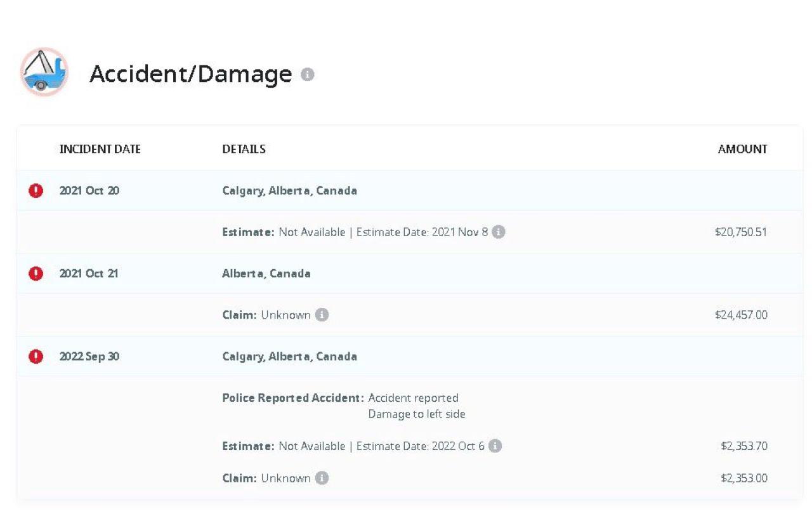
Task: Click the INCIDENT DATE column header
Action: [100, 149]
